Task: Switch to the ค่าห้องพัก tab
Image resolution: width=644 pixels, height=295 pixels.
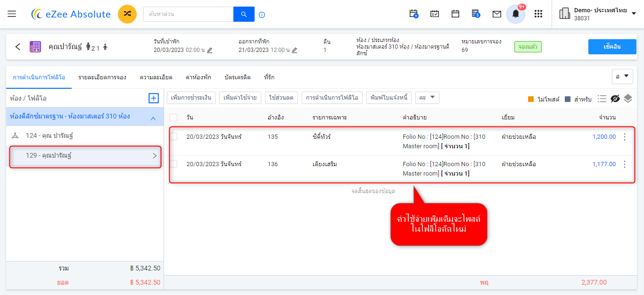Action: click(x=198, y=77)
